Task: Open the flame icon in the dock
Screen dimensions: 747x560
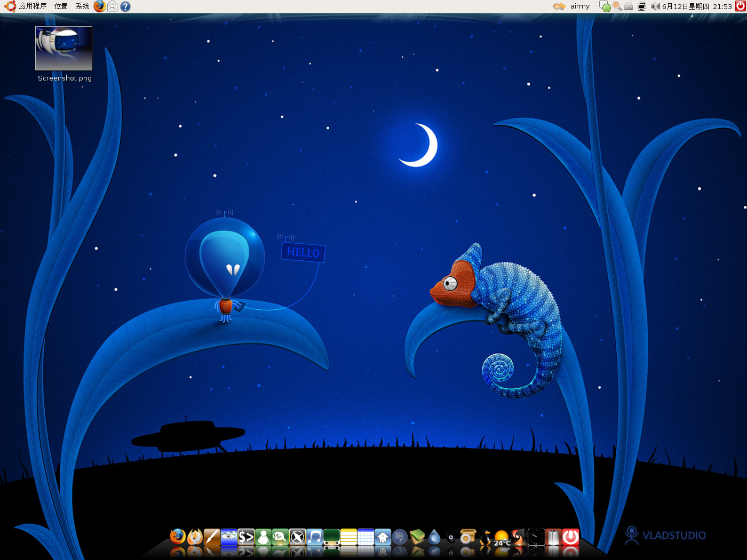Action: [x=195, y=537]
